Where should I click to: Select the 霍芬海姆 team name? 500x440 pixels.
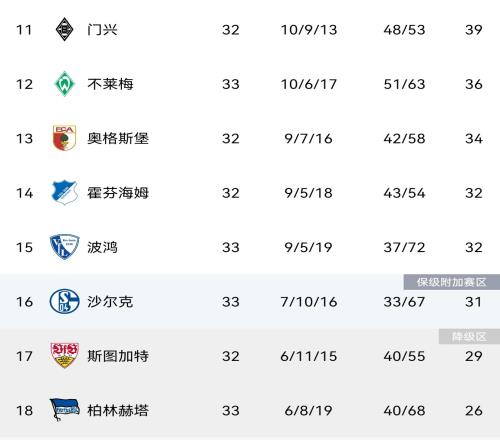click(118, 193)
